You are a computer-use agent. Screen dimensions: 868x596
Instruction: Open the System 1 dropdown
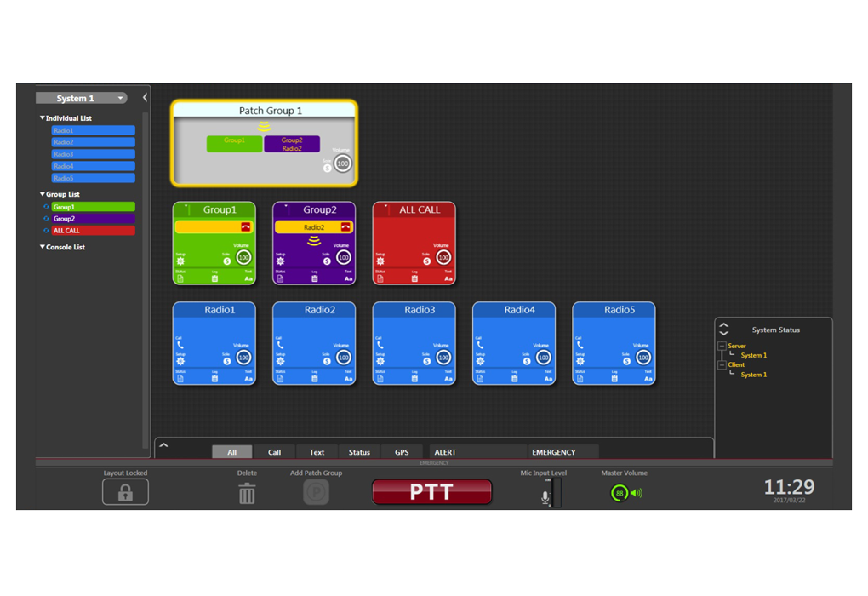point(82,98)
